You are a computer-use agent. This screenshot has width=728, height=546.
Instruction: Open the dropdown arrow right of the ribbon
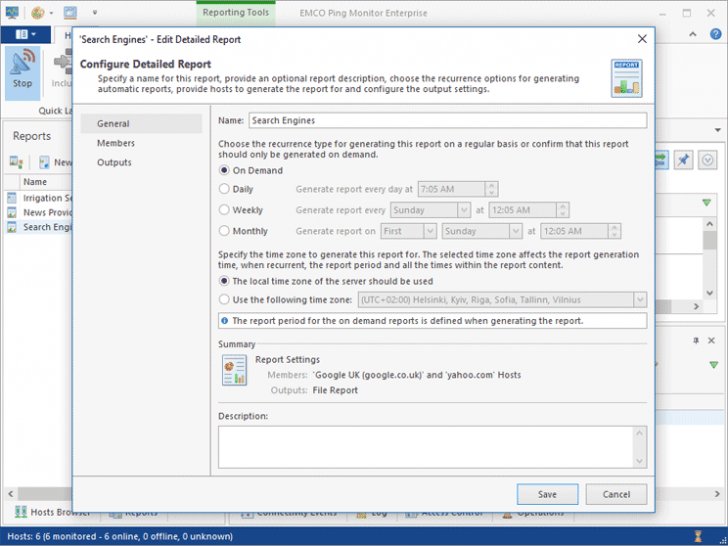(x=718, y=130)
